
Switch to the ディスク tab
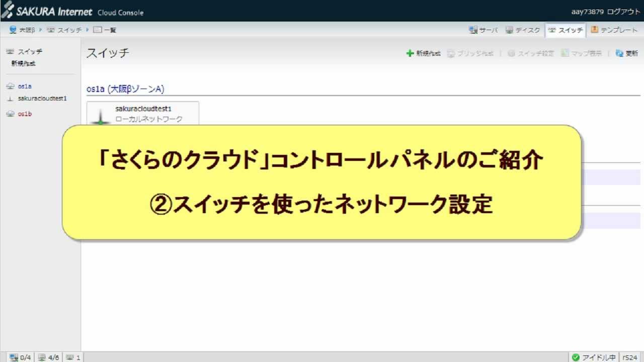[523, 30]
